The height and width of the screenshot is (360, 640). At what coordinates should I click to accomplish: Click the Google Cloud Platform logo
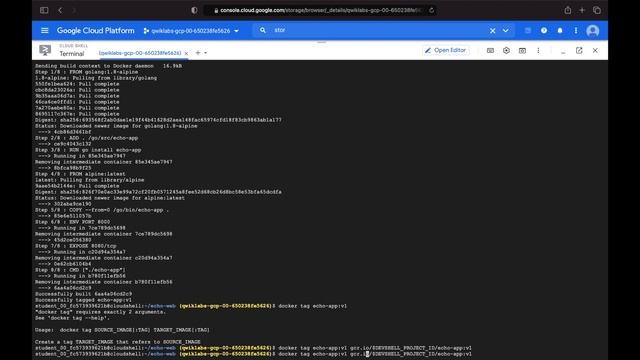[x=96, y=31]
